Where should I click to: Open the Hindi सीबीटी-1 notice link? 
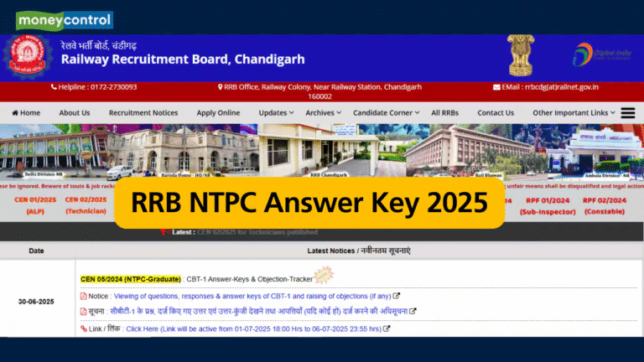click(x=259, y=311)
